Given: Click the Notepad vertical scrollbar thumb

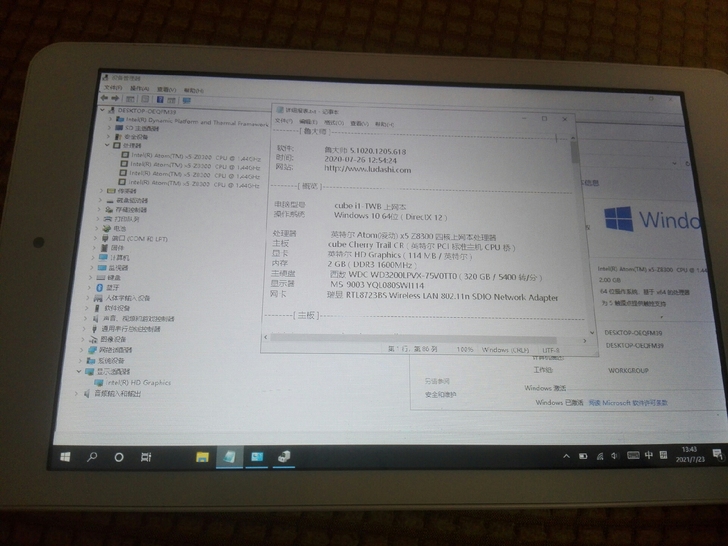Looking at the screenshot, I should [575, 152].
